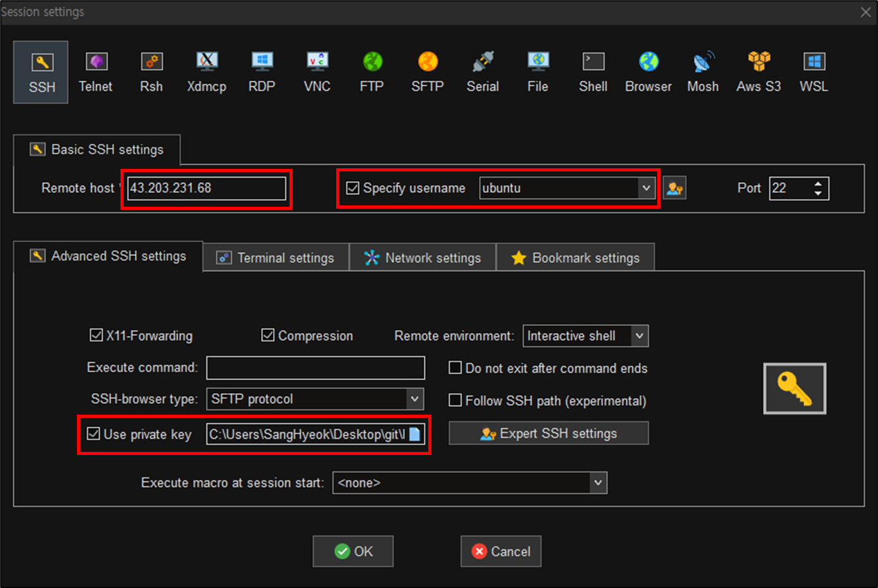Expand the username dropdown showing ubuntu
878x588 pixels.
[x=646, y=188]
